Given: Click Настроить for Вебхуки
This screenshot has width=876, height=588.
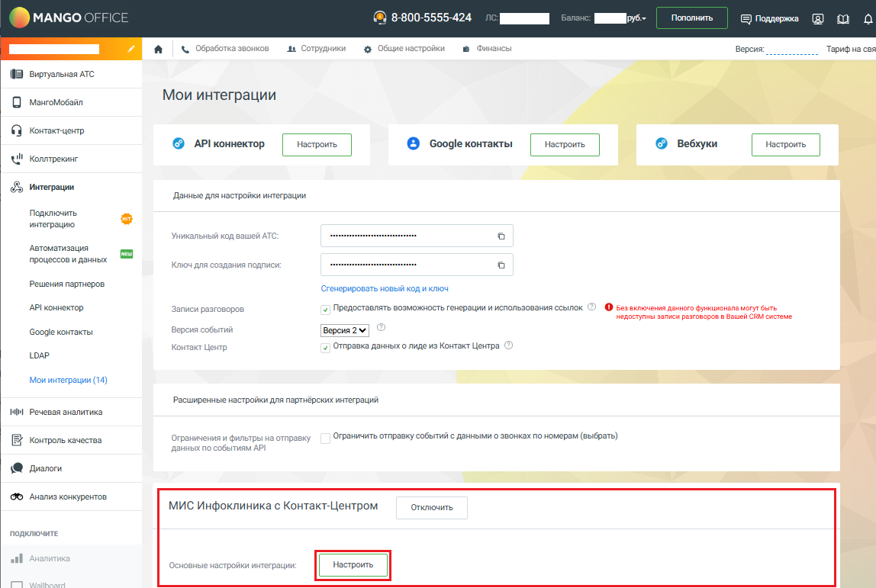Looking at the screenshot, I should [785, 145].
